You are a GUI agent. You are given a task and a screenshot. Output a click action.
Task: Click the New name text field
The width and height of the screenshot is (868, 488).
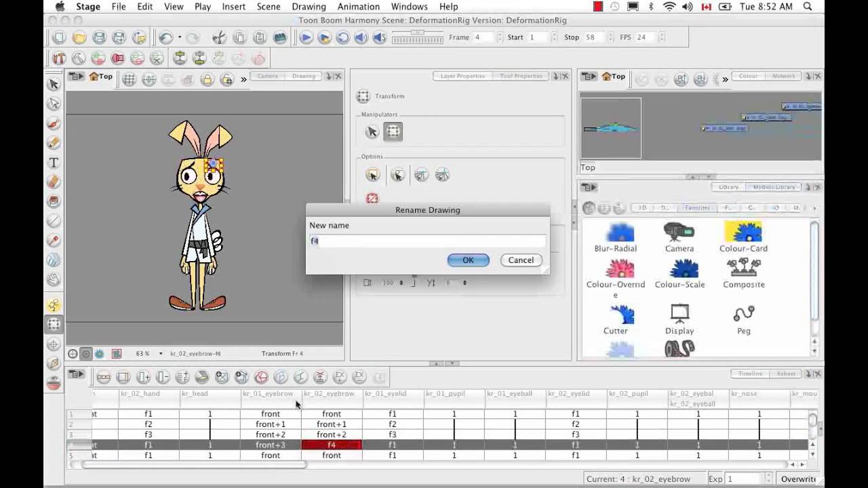pyautogui.click(x=427, y=241)
